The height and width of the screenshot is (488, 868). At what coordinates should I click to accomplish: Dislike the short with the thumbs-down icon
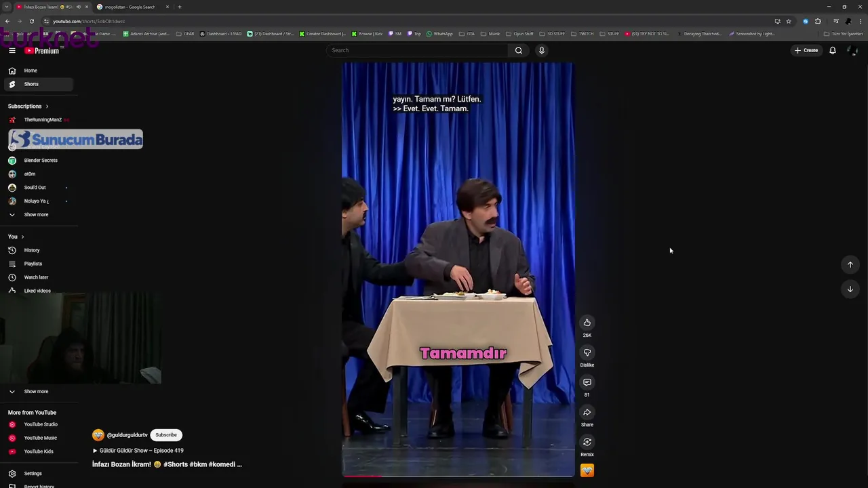click(587, 352)
